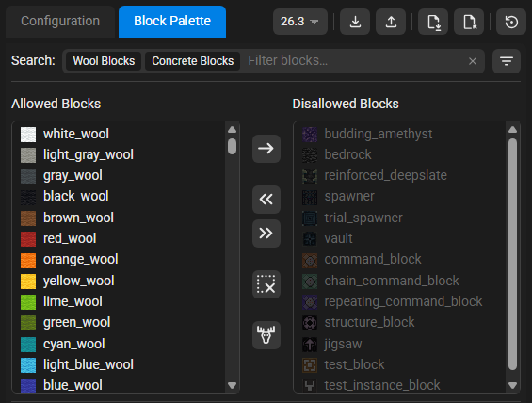The width and height of the screenshot is (532, 403).
Task: Click the deselect all icon
Action: pyautogui.click(x=266, y=284)
